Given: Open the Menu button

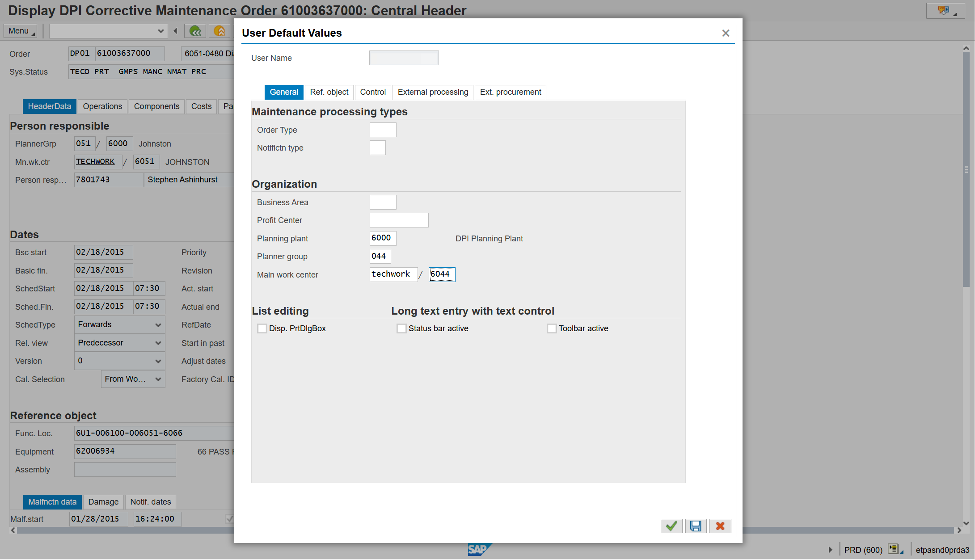Looking at the screenshot, I should pyautogui.click(x=20, y=31).
